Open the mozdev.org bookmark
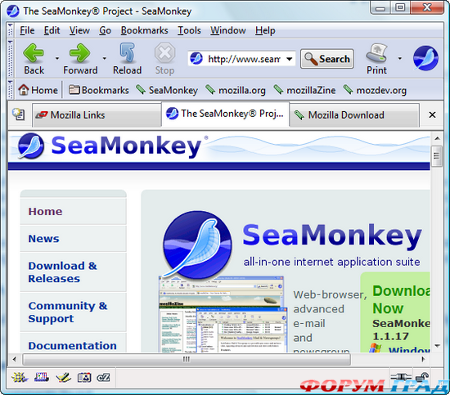The width and height of the screenshot is (450, 395). [375, 90]
